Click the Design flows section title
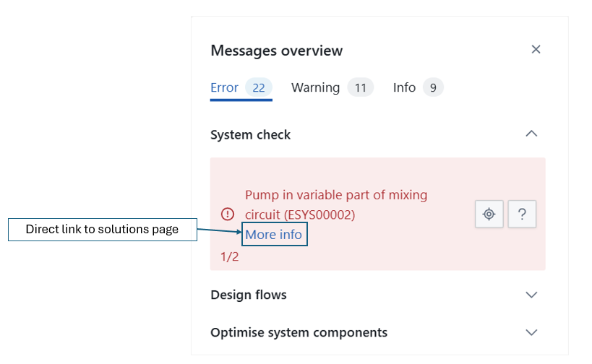592x364 pixels. tap(248, 295)
